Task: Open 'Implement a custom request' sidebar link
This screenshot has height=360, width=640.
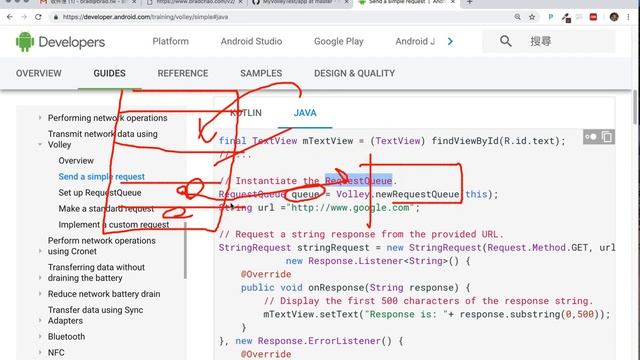Action: [x=113, y=224]
